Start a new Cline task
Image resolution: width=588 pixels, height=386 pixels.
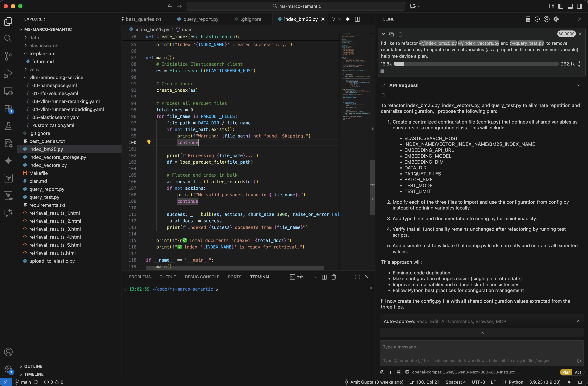(518, 19)
